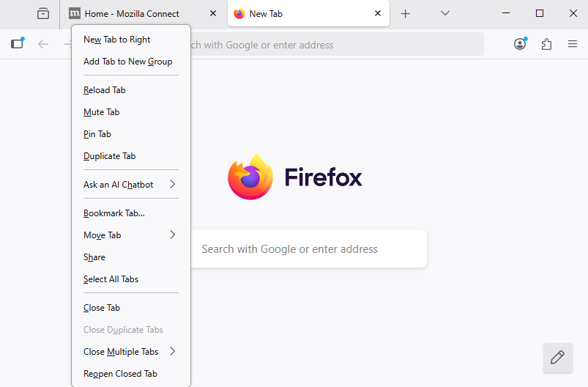Choose New Tab to Right

pos(131,40)
